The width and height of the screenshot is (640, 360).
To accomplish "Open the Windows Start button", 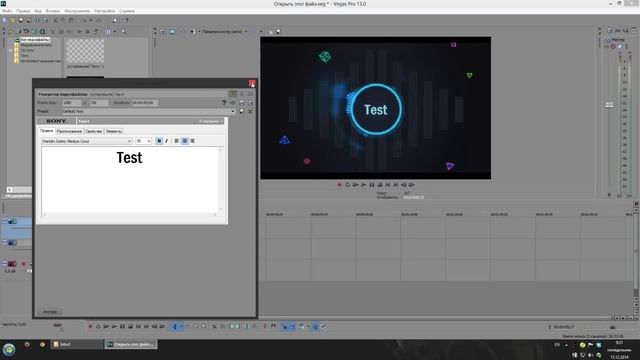I will tap(9, 349).
